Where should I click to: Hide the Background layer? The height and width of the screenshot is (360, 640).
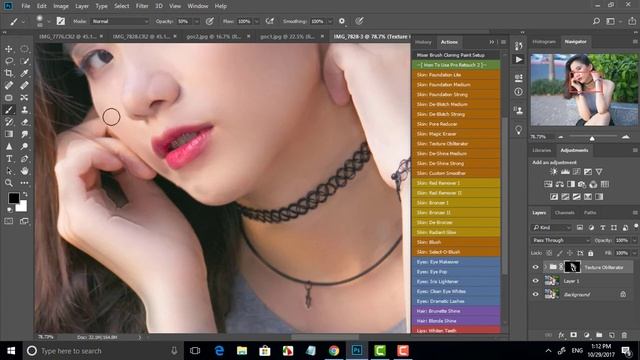[x=536, y=294]
